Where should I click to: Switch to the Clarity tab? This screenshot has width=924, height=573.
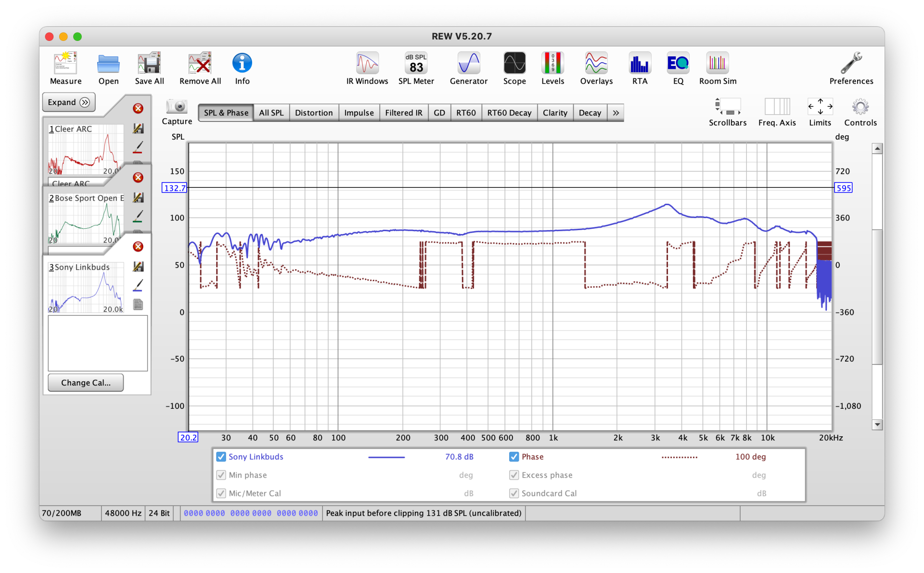click(555, 113)
